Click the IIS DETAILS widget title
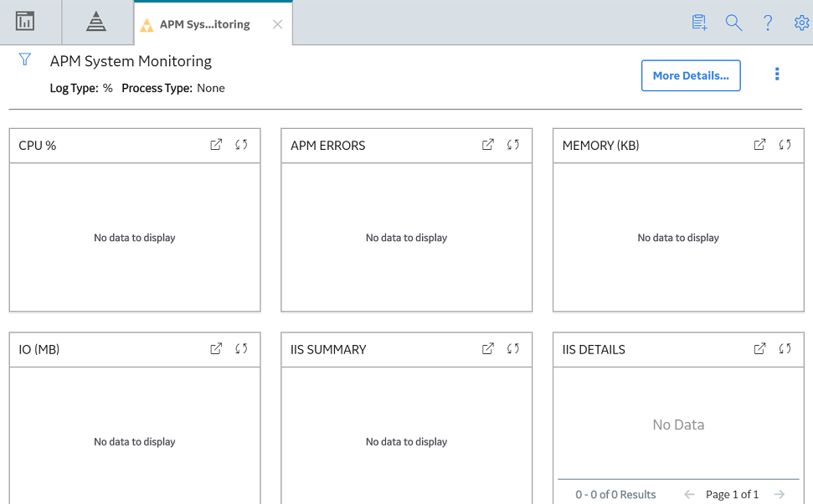Viewport: 813px width, 504px height. pyautogui.click(x=594, y=349)
